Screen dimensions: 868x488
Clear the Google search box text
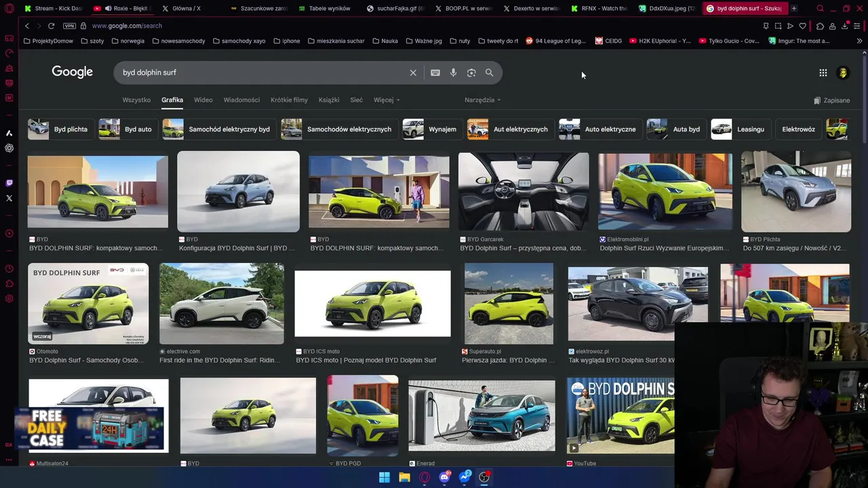tap(413, 73)
